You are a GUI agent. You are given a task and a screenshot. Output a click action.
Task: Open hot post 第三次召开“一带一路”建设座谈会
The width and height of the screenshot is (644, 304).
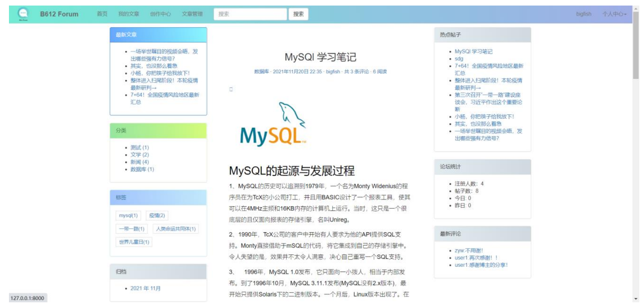pos(488,102)
